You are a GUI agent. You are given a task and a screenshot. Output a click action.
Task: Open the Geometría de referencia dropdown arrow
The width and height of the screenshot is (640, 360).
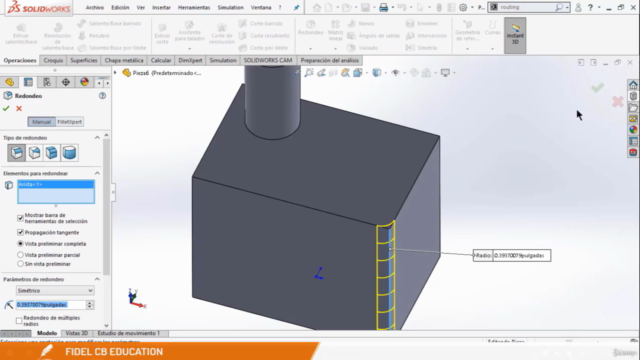(x=467, y=49)
